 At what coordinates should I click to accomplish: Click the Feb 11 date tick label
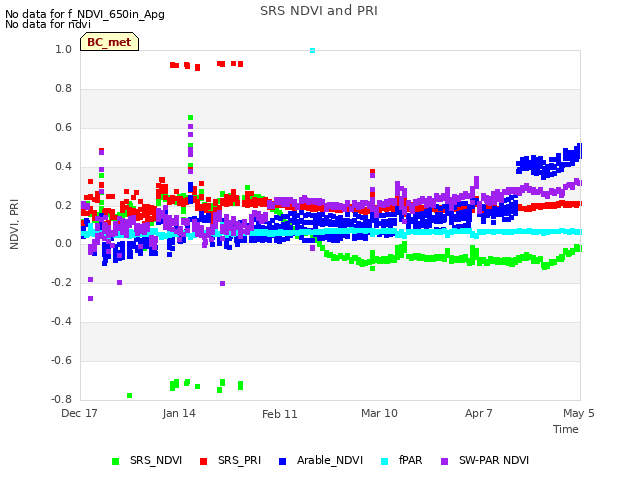pyautogui.click(x=280, y=414)
